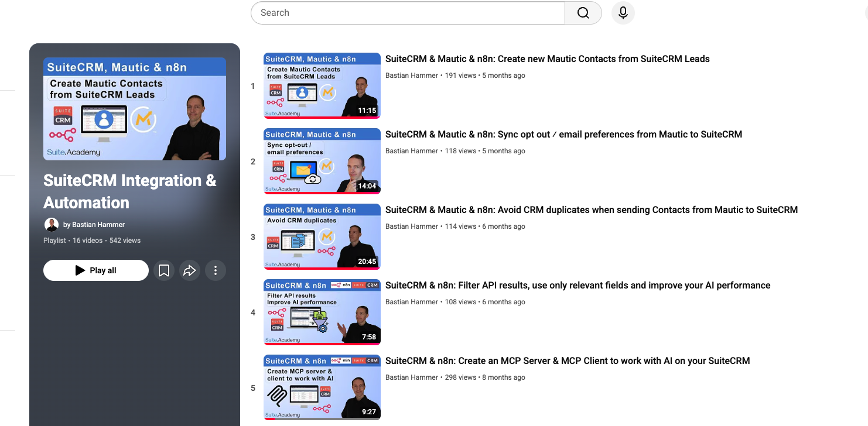Save playlist with bookmark icon
The height and width of the screenshot is (426, 868).
click(x=164, y=270)
